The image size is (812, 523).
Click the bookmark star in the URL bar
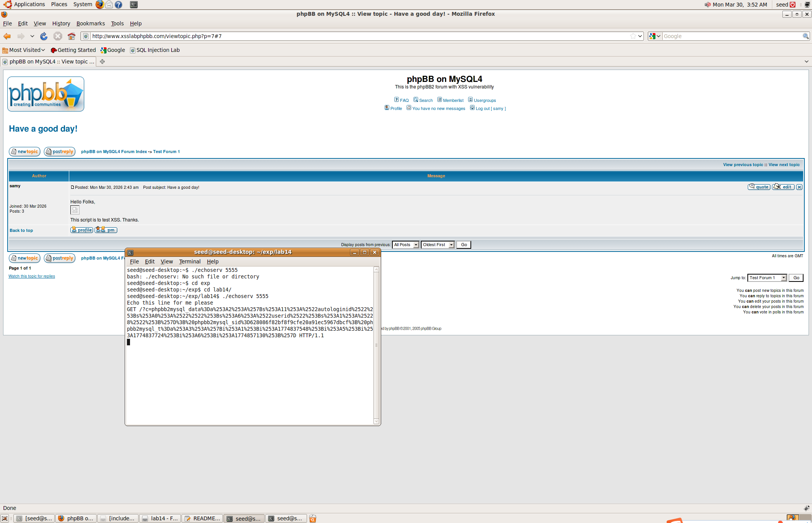pyautogui.click(x=633, y=36)
